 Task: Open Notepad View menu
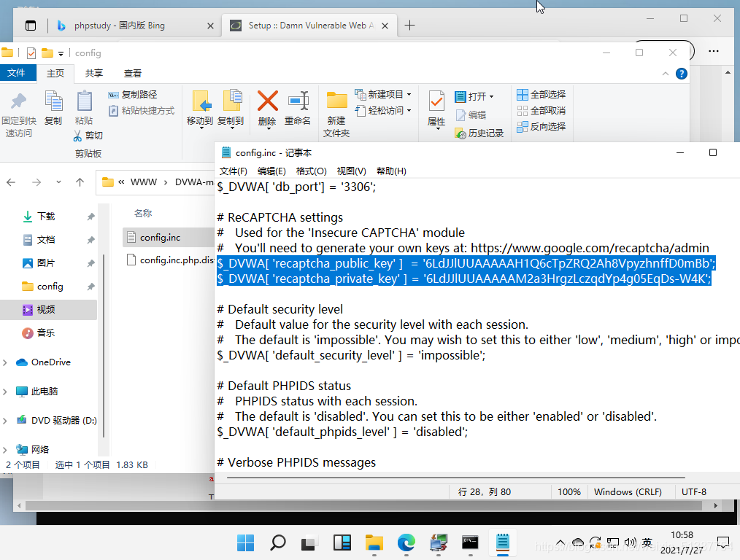point(351,171)
